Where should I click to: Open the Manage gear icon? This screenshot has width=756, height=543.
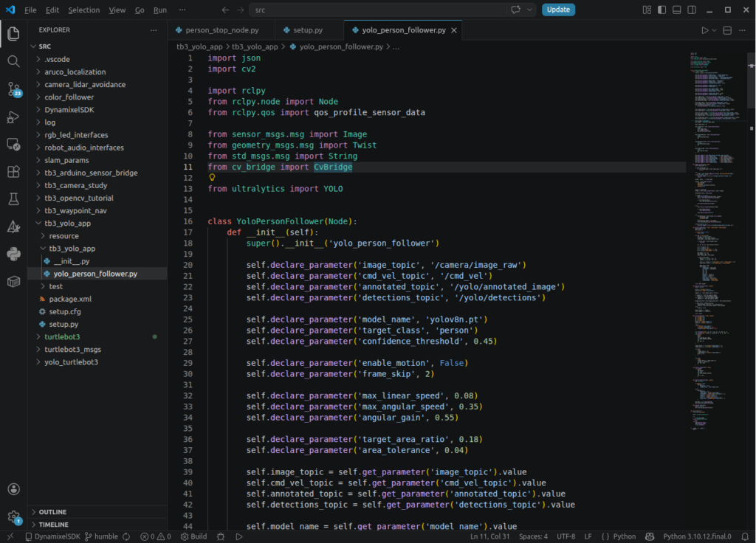pos(15,517)
